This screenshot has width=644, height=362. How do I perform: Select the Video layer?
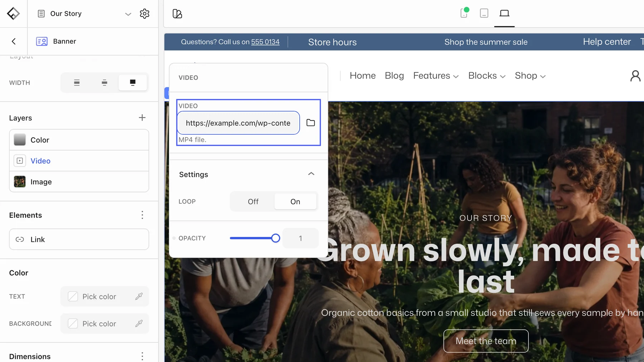pyautogui.click(x=79, y=161)
